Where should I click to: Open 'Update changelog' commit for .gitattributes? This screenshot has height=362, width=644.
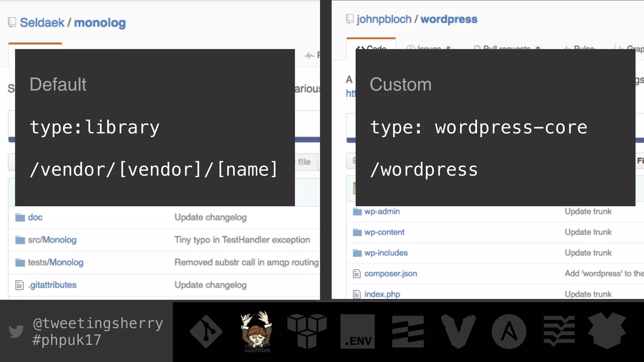point(210,285)
